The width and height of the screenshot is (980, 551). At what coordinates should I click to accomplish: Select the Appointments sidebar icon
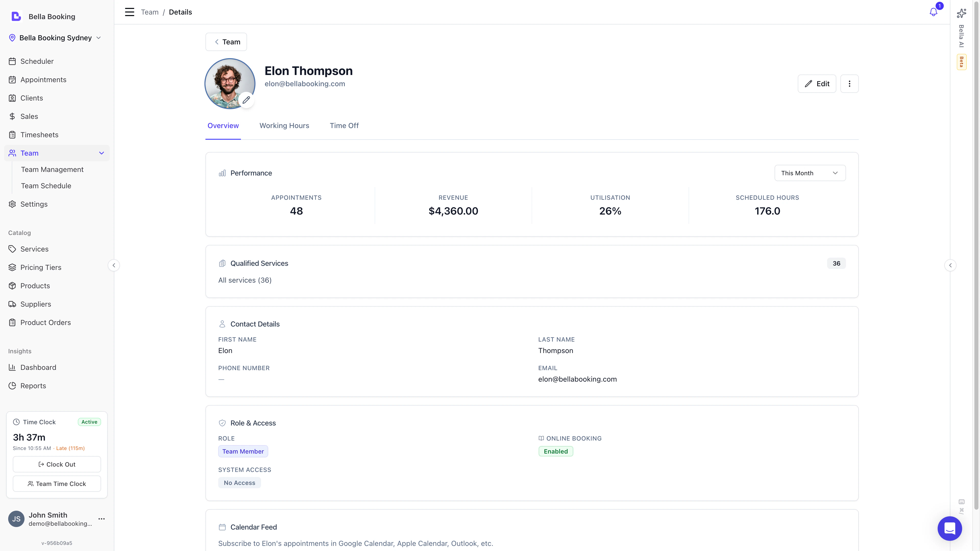click(13, 80)
